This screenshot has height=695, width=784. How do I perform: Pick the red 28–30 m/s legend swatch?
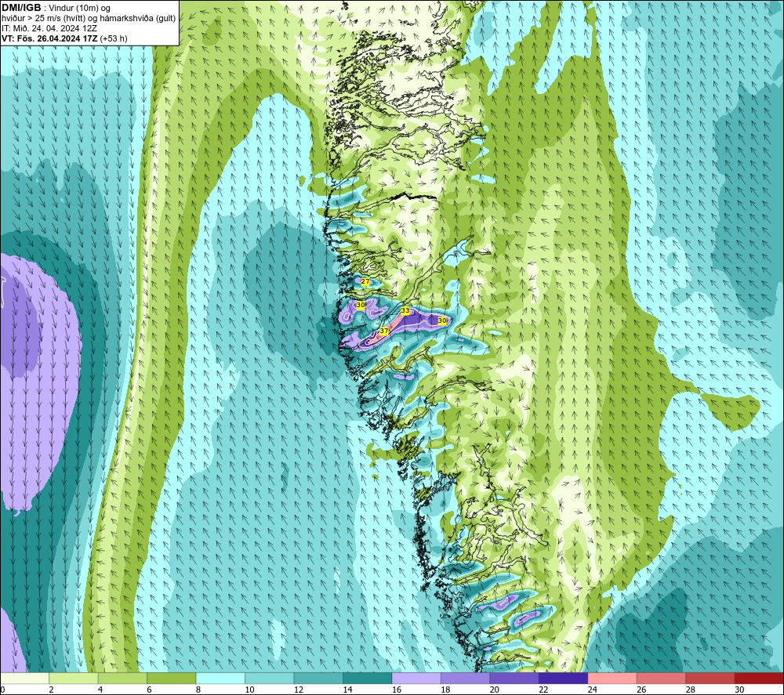coord(710,679)
